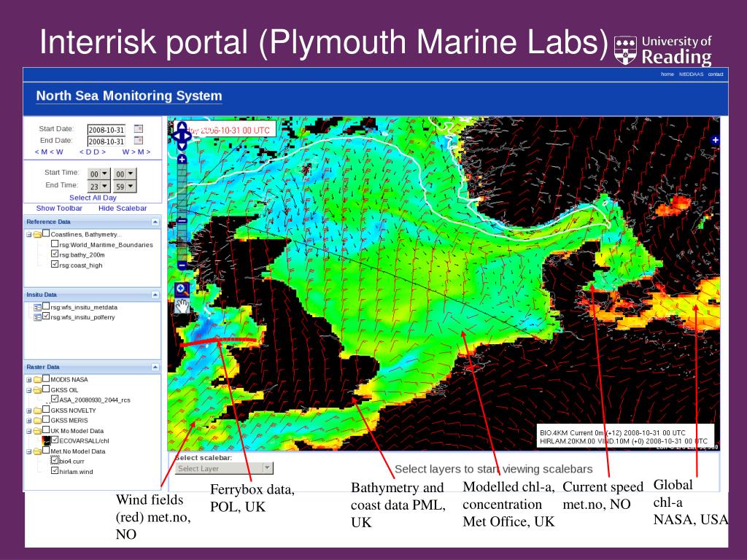Open the End Date calendar picker

(x=138, y=141)
